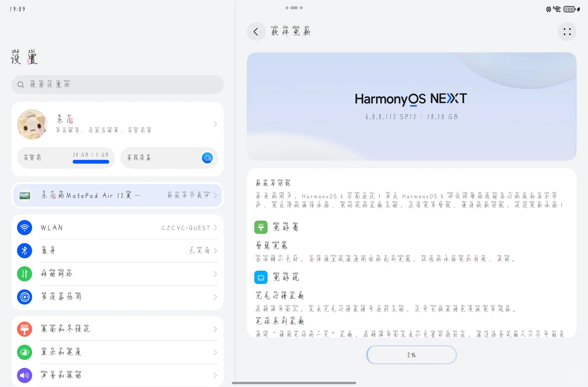Select the 移动网络 settings entry

117,274
